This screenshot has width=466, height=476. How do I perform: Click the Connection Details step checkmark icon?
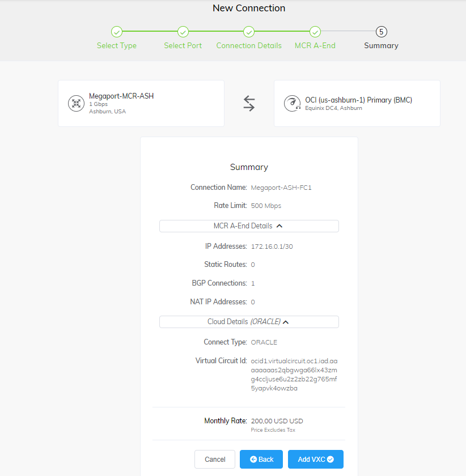click(249, 32)
